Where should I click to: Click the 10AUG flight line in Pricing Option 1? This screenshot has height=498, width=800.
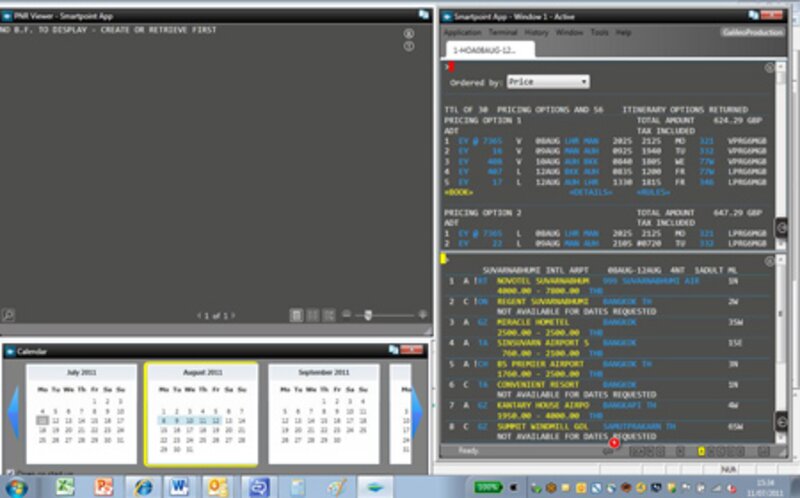605,162
